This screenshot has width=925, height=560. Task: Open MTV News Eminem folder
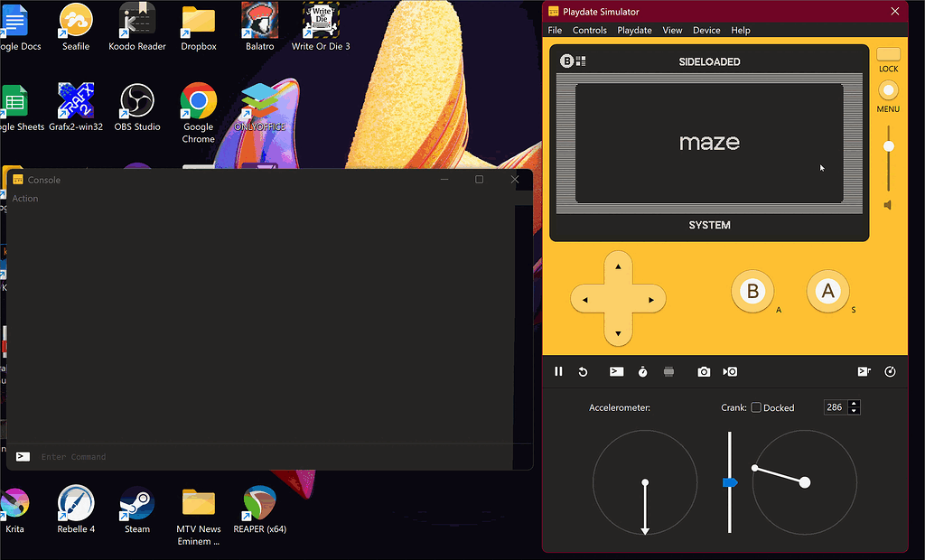tap(198, 515)
